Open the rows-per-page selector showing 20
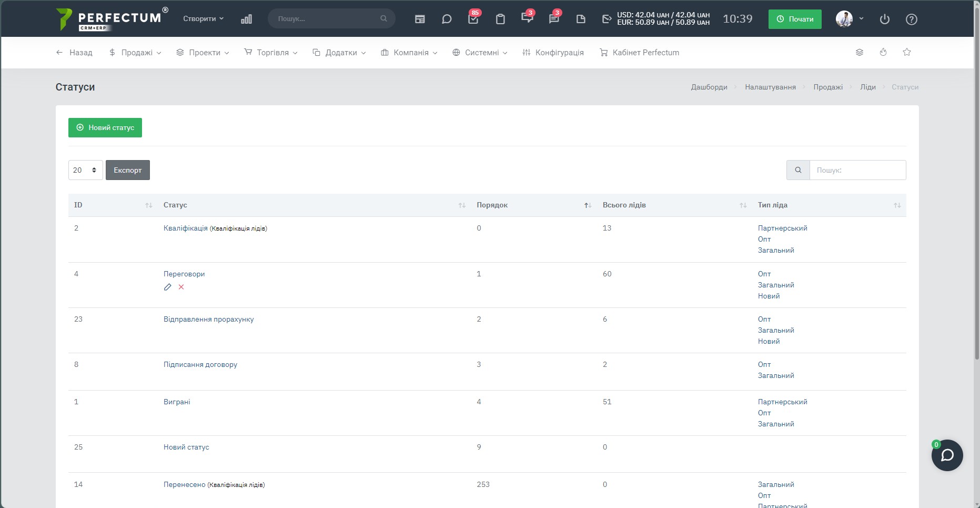Image resolution: width=980 pixels, height=508 pixels. tap(86, 170)
